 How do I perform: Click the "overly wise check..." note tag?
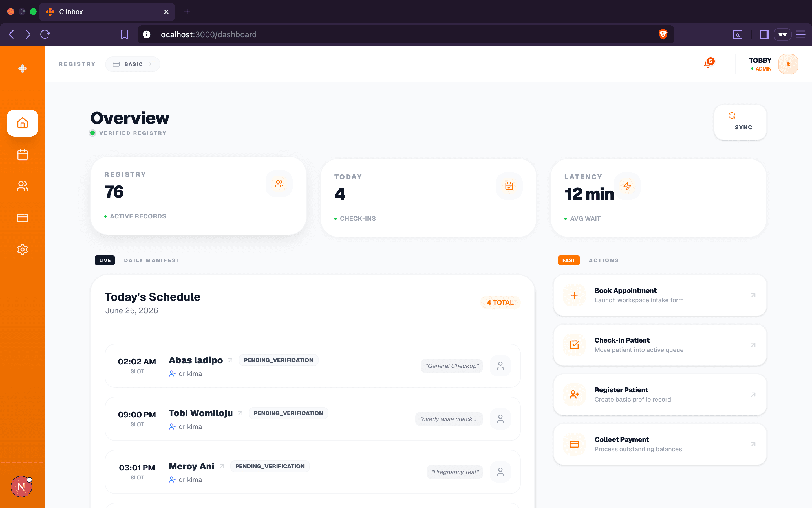(449, 419)
